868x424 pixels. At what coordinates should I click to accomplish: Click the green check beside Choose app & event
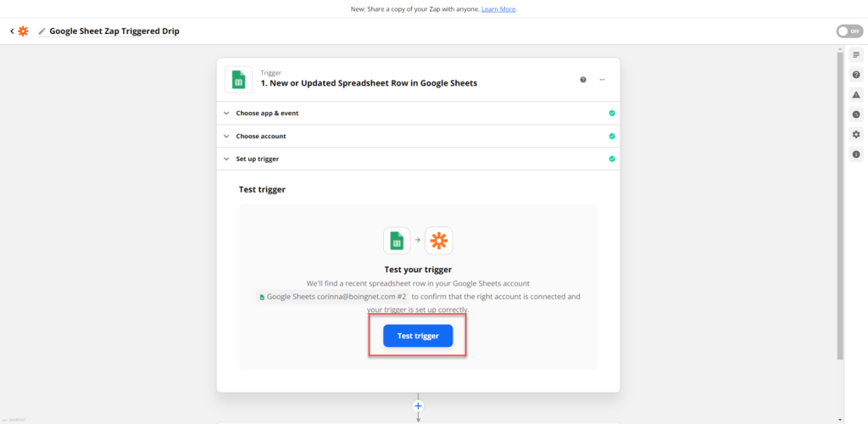click(x=612, y=113)
